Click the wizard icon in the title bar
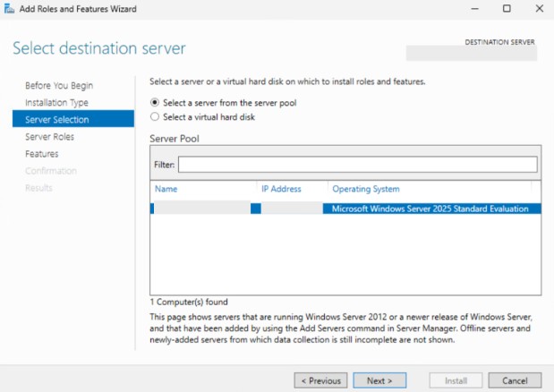554x392 pixels. [x=10, y=9]
